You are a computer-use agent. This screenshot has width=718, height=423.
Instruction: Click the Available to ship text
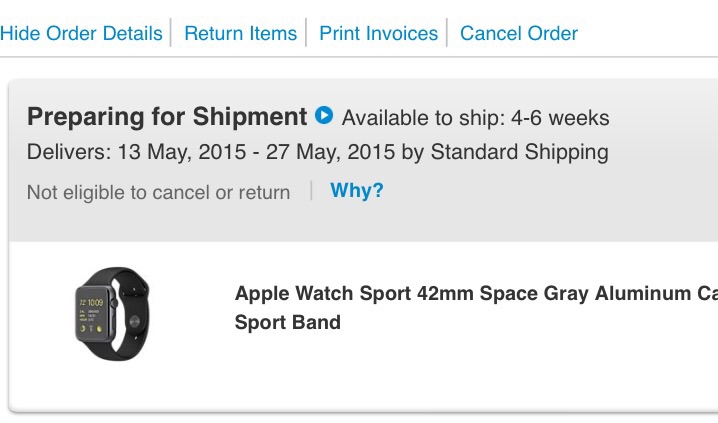tap(475, 118)
